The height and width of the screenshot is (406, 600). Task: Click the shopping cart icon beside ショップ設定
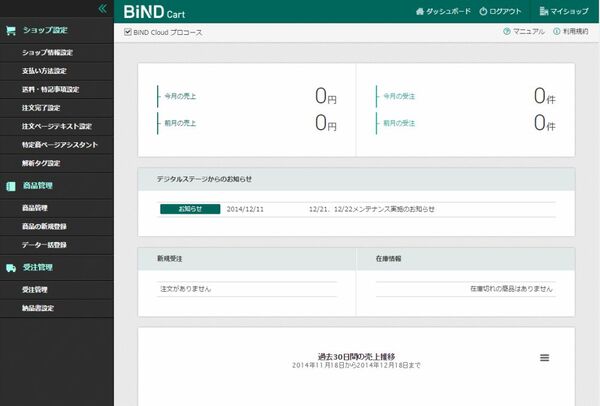[x=11, y=31]
